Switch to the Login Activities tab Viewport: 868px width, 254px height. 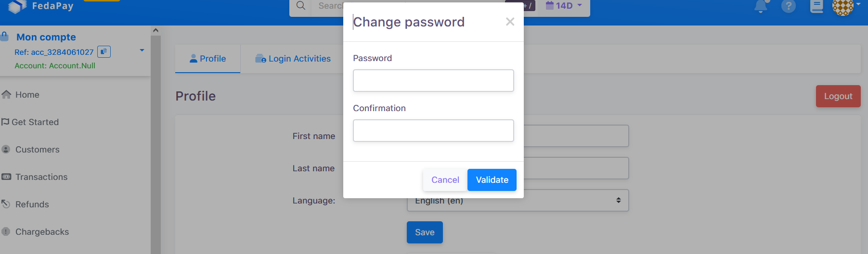pyautogui.click(x=293, y=59)
